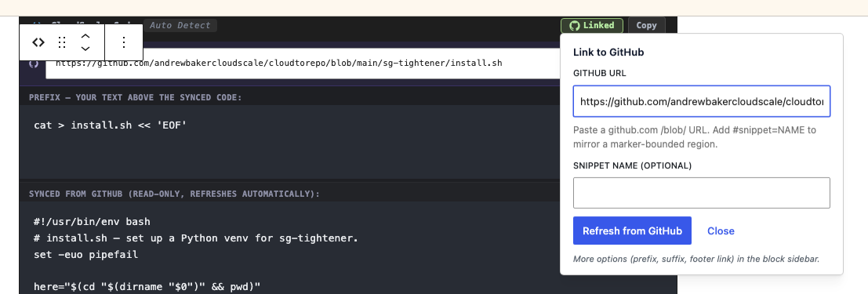This screenshot has height=294, width=868.
Task: Click the 'here="$(cd' code line
Action: point(147,287)
